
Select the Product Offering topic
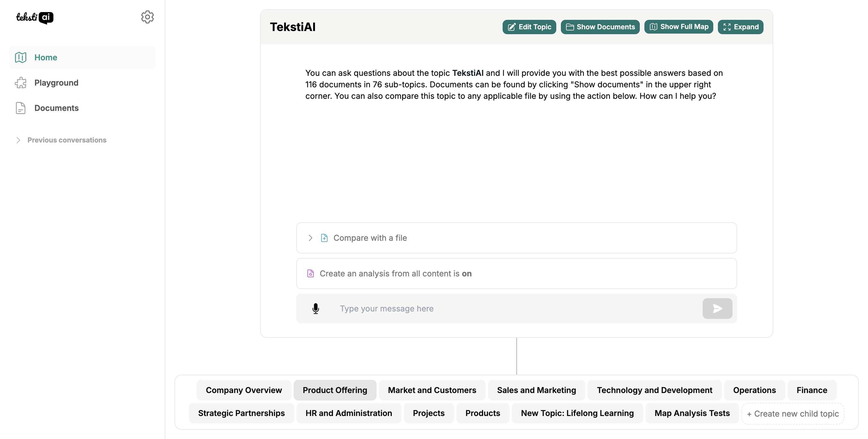point(335,390)
